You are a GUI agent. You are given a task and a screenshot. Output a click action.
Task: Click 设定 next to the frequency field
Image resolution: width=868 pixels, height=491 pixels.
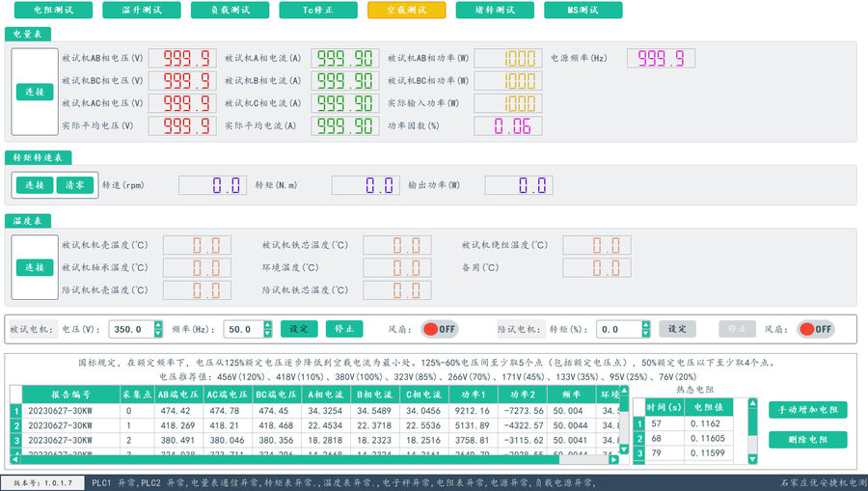[299, 329]
